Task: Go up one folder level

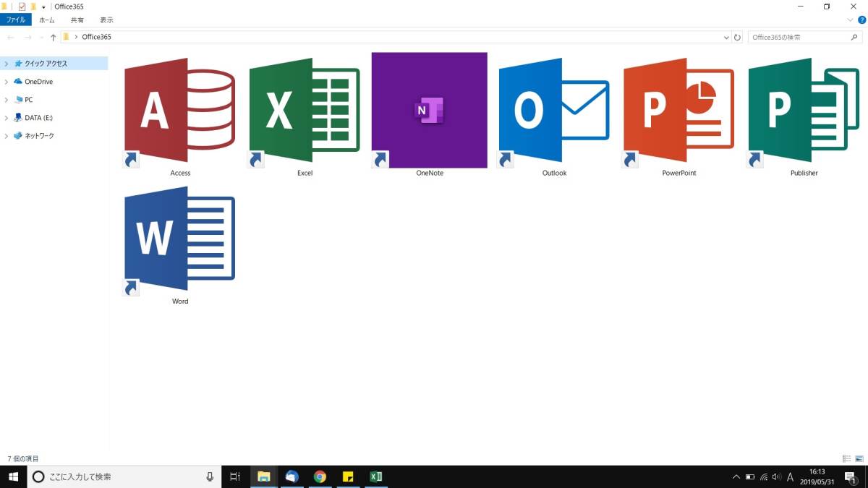Action: [x=53, y=37]
